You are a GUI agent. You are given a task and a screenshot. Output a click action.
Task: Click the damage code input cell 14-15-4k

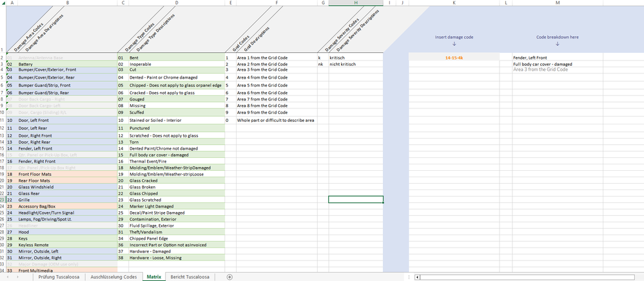[454, 58]
